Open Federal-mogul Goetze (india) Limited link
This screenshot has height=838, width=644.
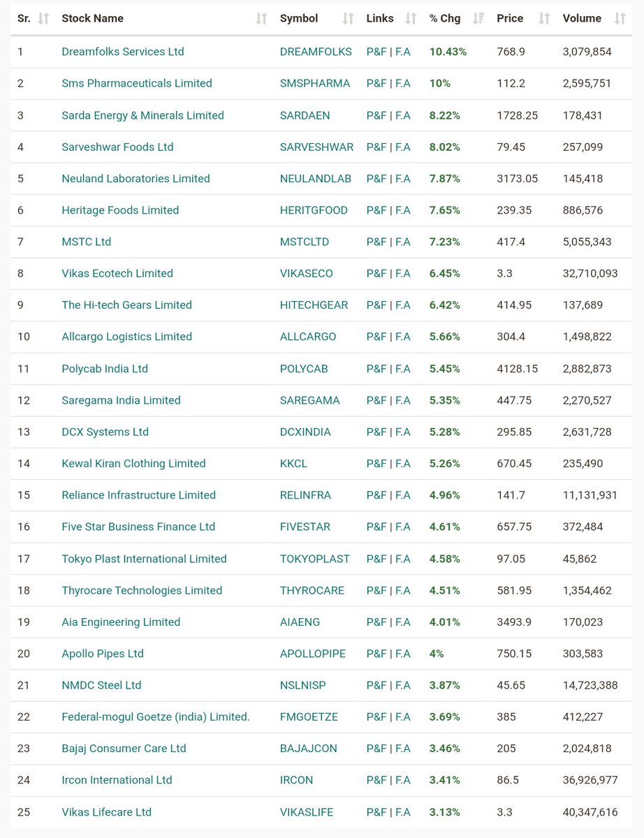point(156,716)
